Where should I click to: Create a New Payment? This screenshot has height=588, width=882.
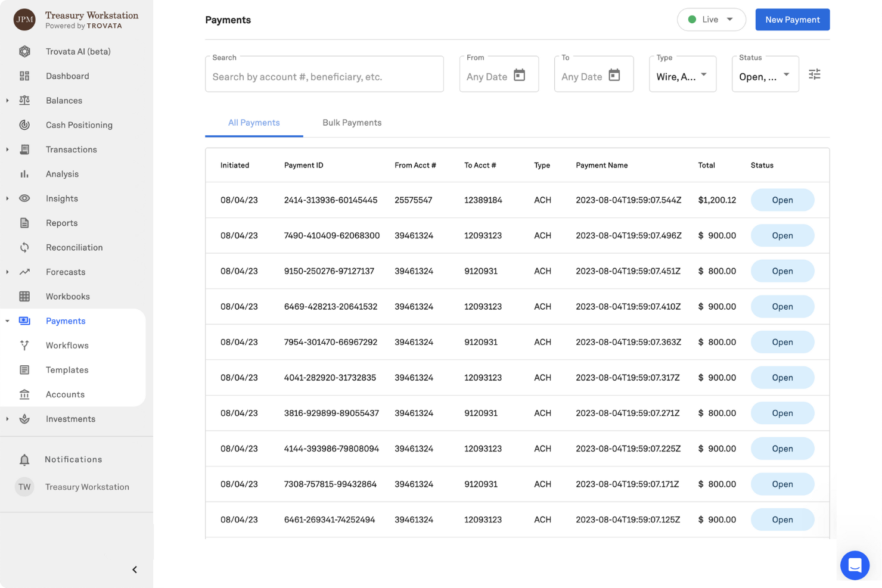pos(792,19)
